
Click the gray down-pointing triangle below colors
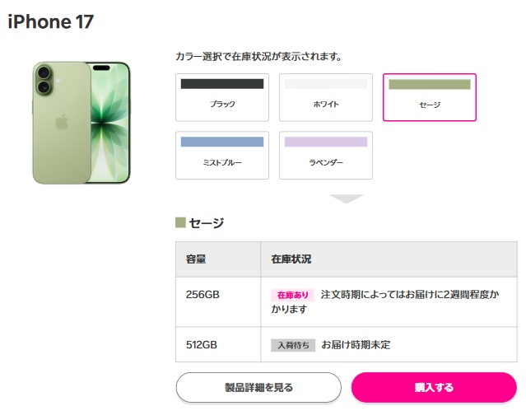tap(347, 198)
